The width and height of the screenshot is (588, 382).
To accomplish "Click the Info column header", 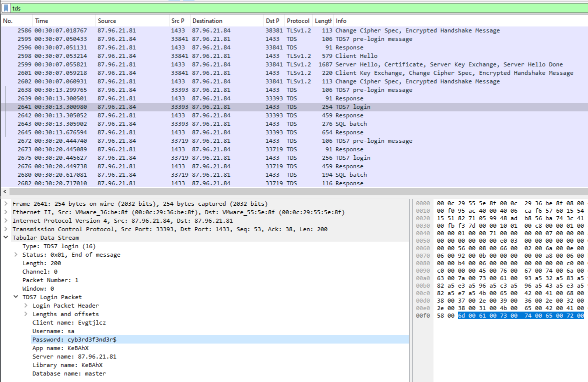I will [x=341, y=21].
